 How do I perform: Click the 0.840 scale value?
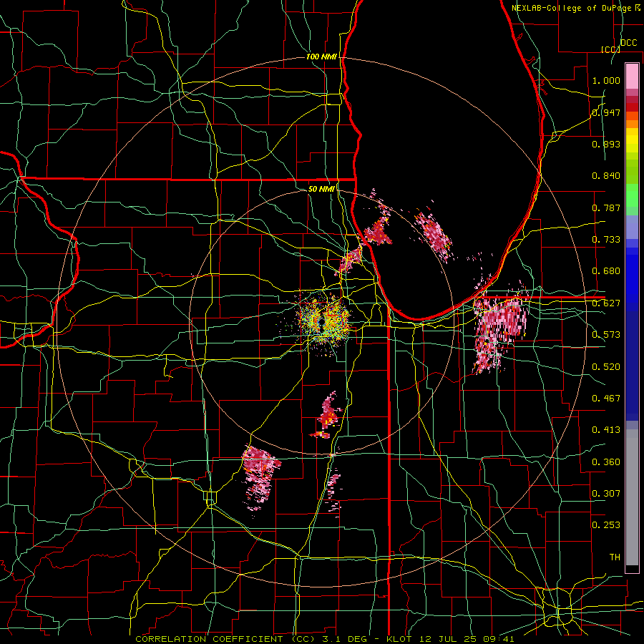coord(606,176)
